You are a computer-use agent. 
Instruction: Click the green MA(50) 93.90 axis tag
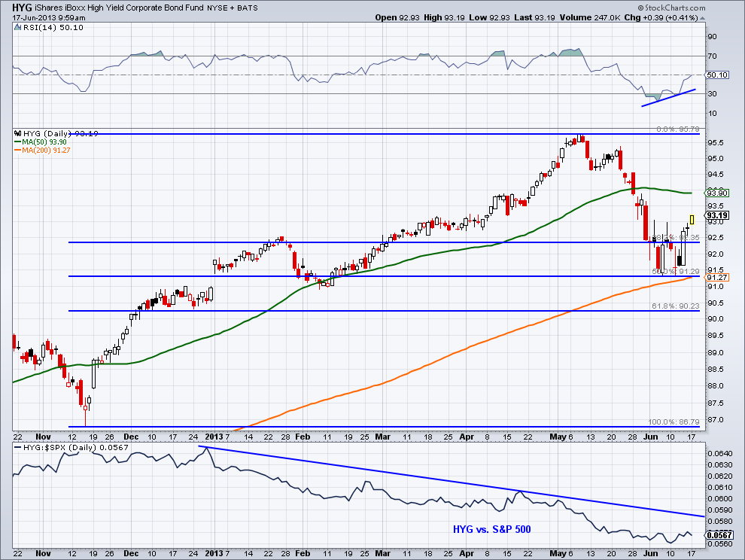716,193
